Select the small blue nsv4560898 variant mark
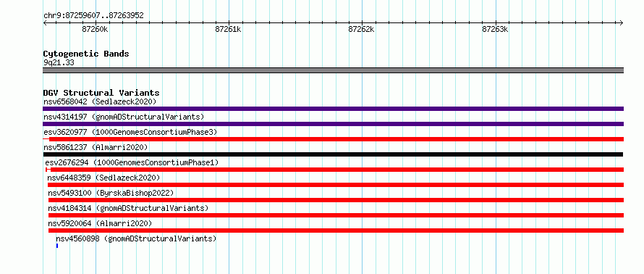This screenshot has width=644, height=274. point(57,246)
